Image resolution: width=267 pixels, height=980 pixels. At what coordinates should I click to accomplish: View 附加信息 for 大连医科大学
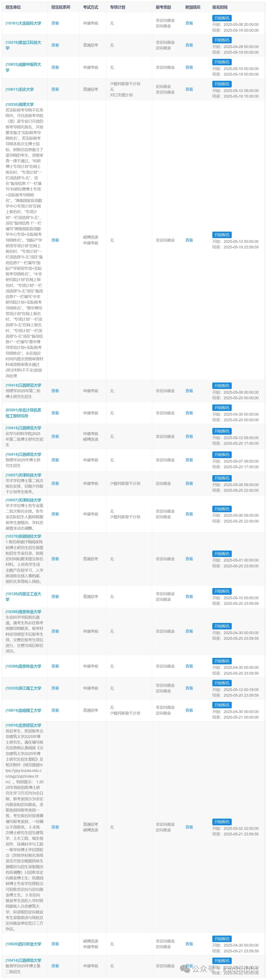189,23
